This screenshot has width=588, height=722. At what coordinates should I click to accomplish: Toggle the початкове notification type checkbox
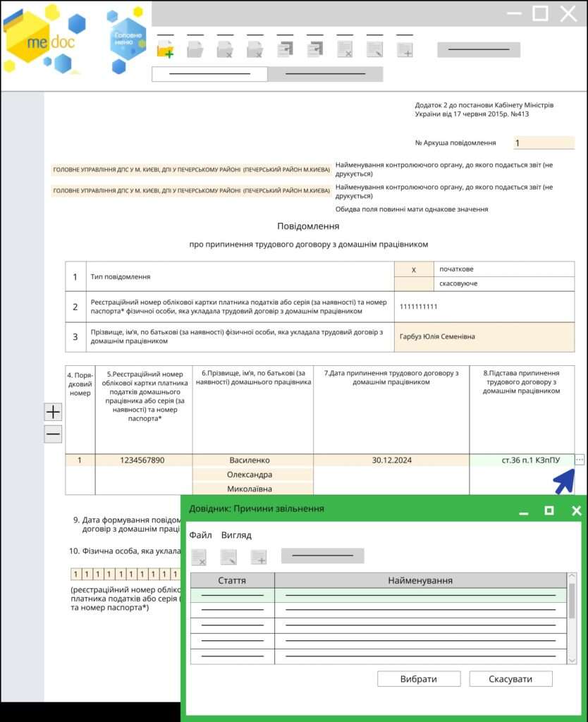(x=414, y=269)
